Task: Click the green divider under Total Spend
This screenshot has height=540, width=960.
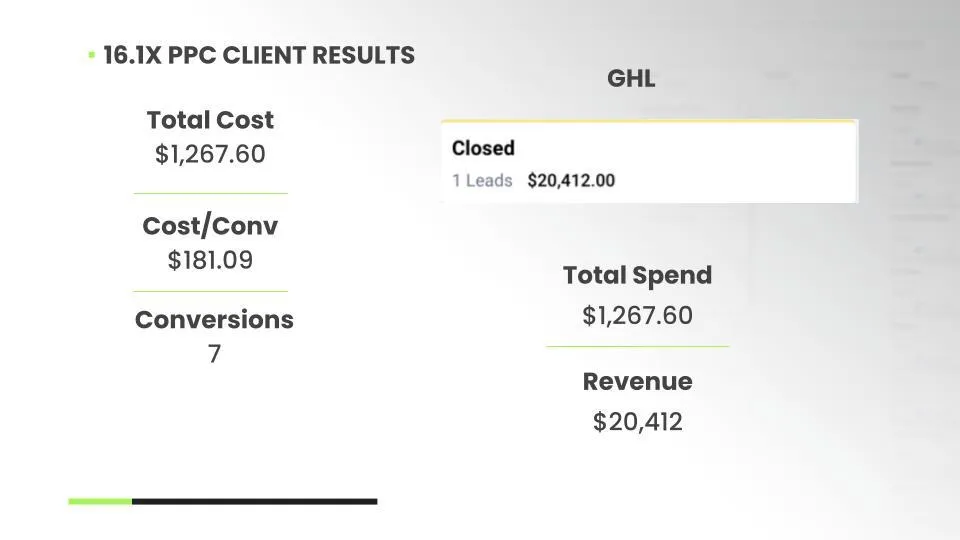Action: (637, 347)
